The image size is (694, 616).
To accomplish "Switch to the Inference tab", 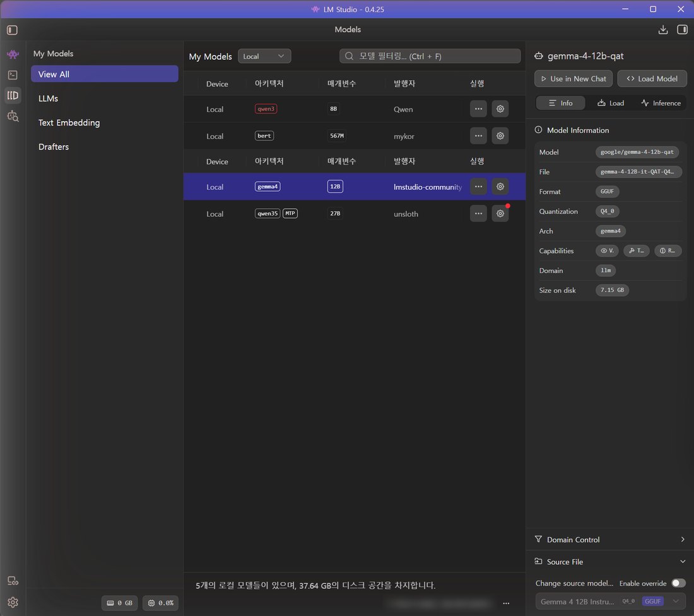I will click(661, 103).
